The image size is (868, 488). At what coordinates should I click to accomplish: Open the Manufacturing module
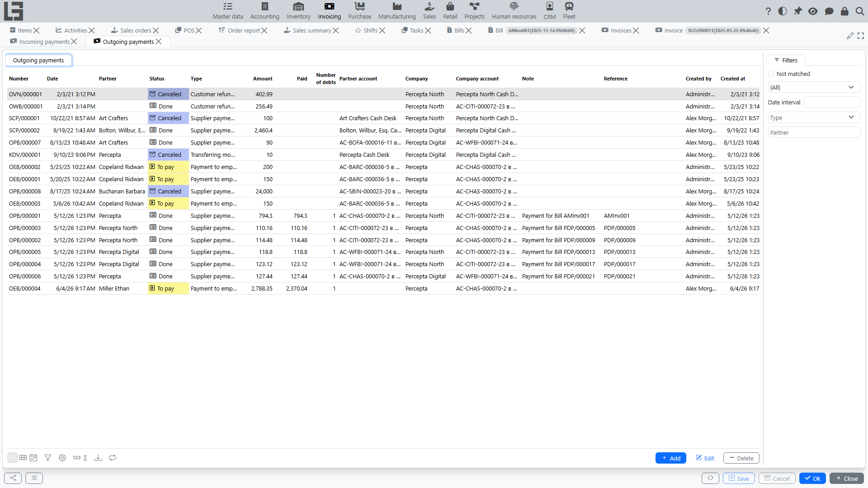click(397, 11)
